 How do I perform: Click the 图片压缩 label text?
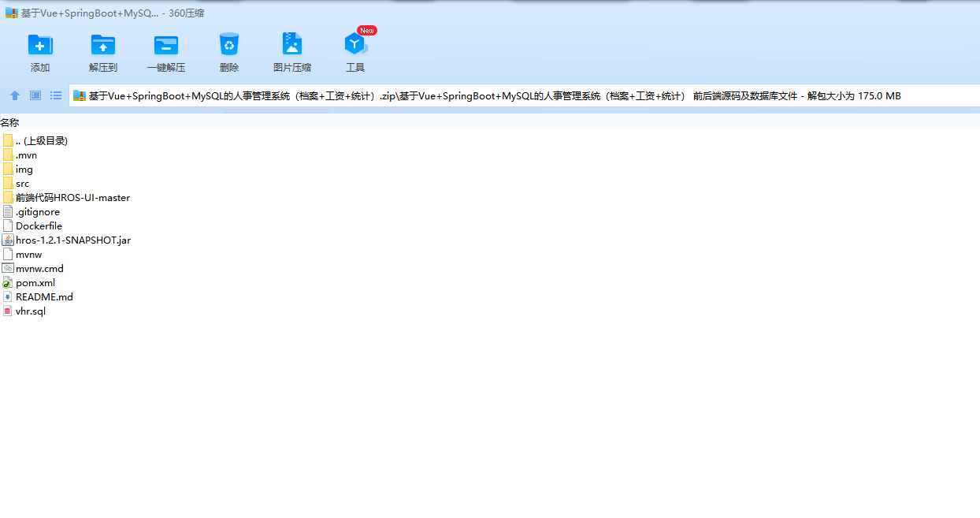[x=292, y=68]
